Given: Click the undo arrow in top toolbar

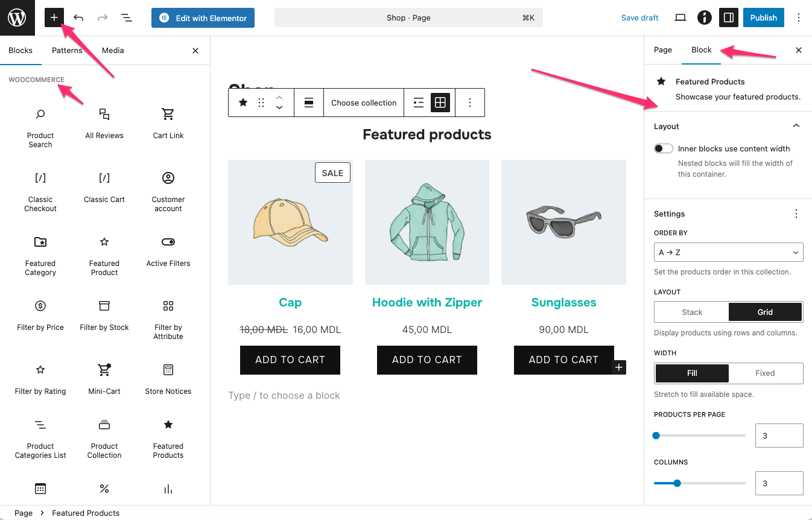Looking at the screenshot, I should pyautogui.click(x=78, y=17).
